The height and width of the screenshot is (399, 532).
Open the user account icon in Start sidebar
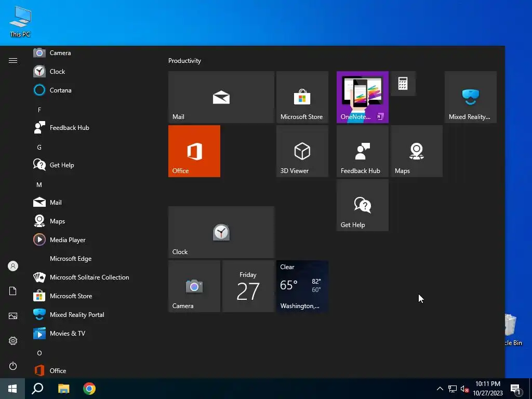click(x=13, y=266)
